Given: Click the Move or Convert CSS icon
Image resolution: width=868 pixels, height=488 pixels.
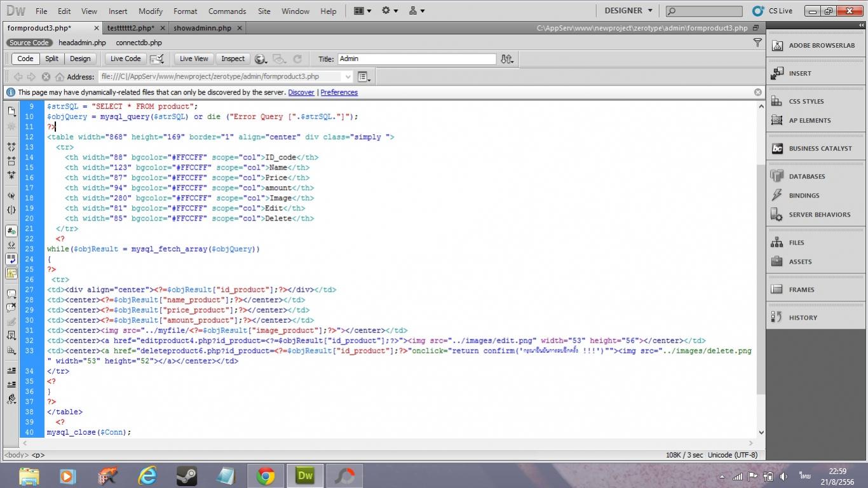Looking at the screenshot, I should pyautogui.click(x=11, y=350).
